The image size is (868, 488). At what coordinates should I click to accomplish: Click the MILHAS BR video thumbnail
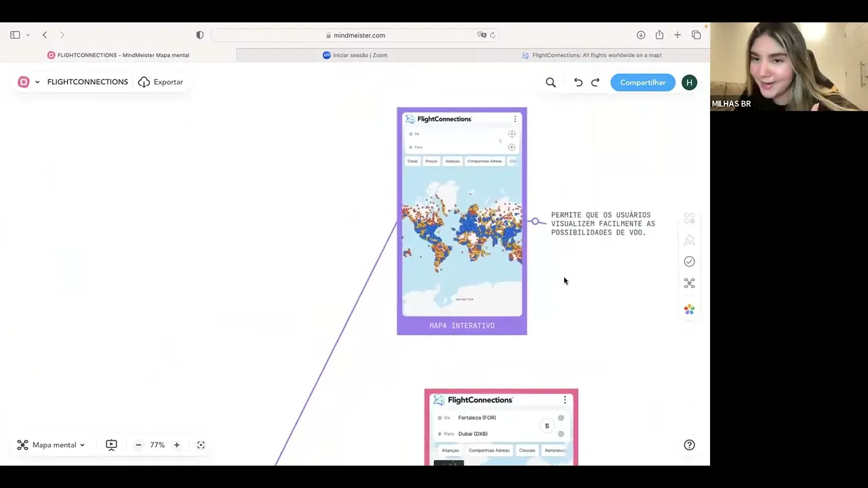[789, 66]
